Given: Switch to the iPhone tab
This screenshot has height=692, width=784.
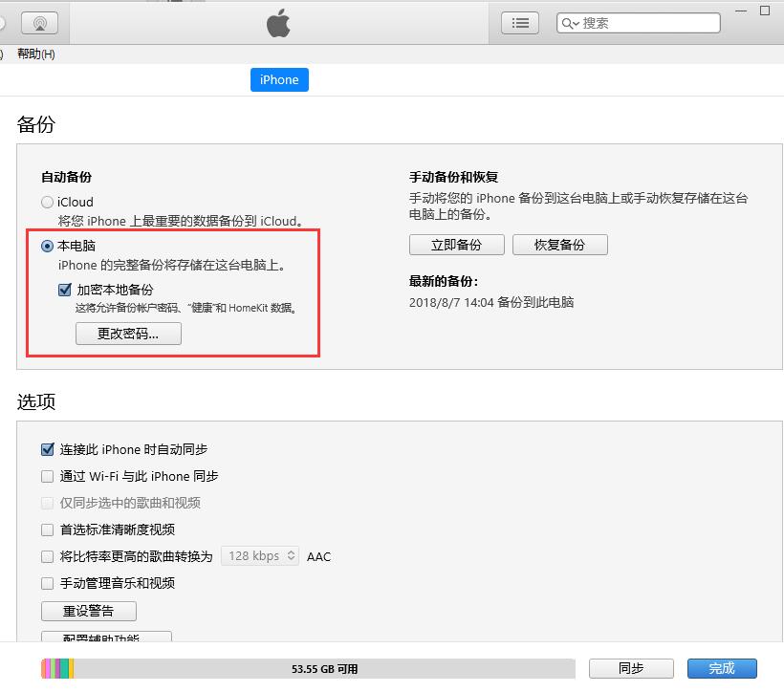Looking at the screenshot, I should coord(279,79).
